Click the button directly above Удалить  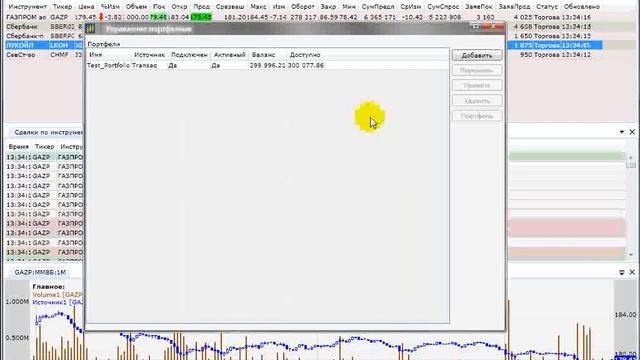click(x=477, y=86)
